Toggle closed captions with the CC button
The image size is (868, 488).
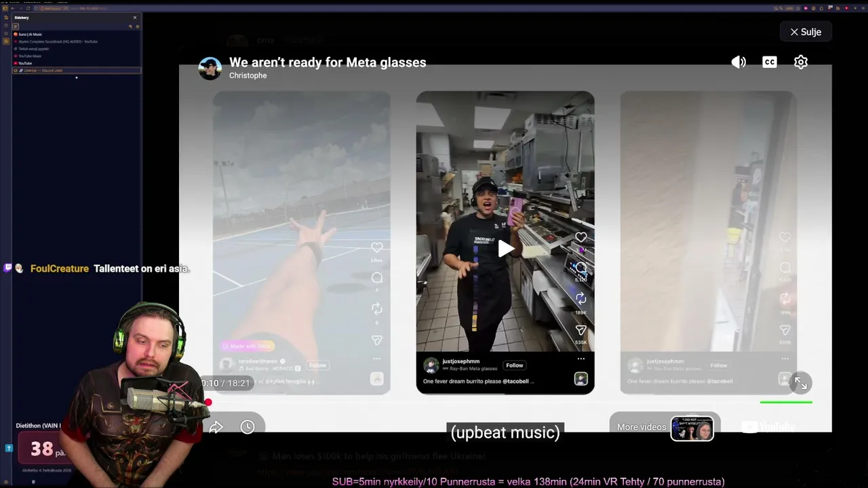[770, 62]
